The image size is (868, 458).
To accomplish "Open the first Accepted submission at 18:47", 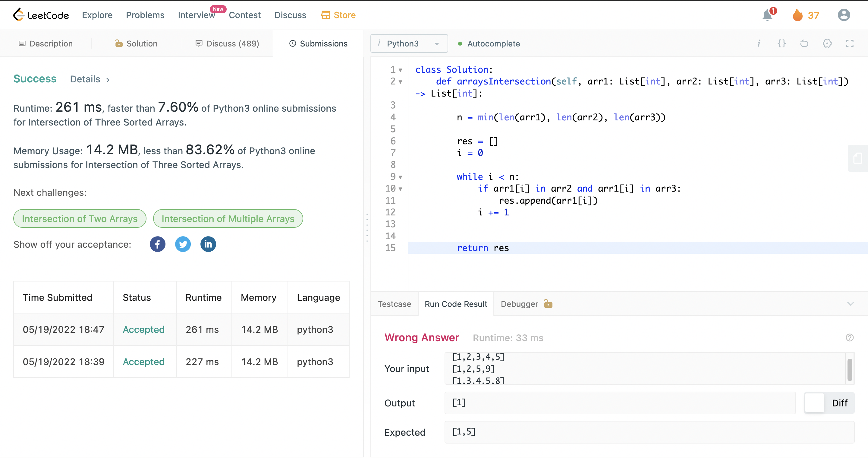I will point(143,329).
